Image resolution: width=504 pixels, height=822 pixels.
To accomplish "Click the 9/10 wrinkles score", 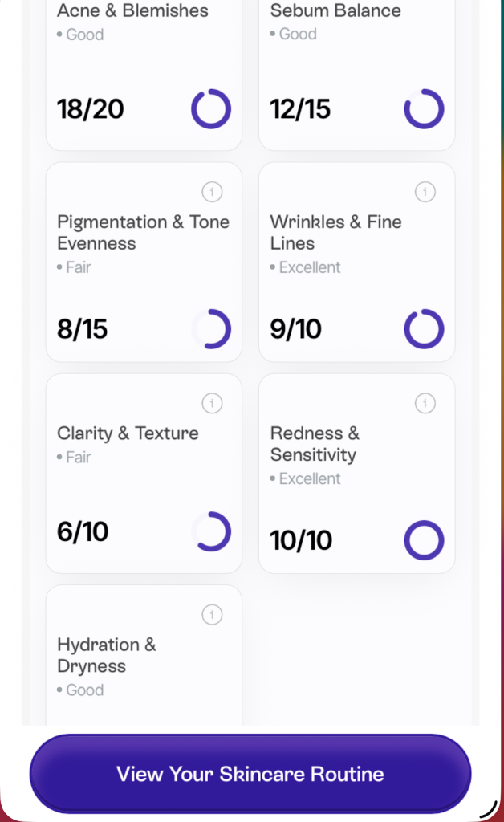I will click(x=296, y=329).
